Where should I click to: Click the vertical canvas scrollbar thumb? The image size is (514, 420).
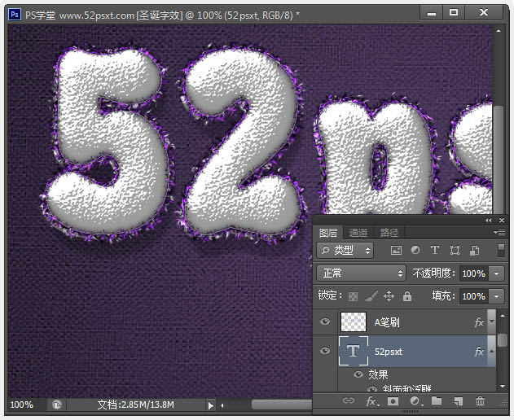(x=499, y=160)
